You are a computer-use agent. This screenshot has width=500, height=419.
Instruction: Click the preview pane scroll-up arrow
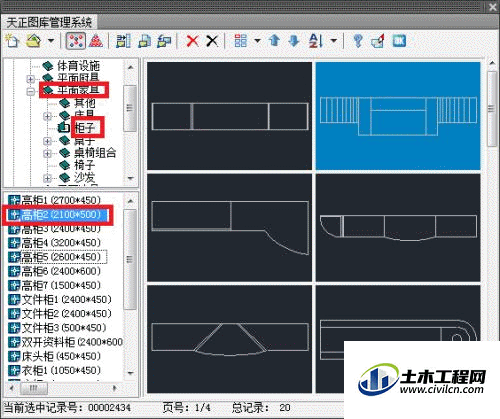click(x=492, y=63)
